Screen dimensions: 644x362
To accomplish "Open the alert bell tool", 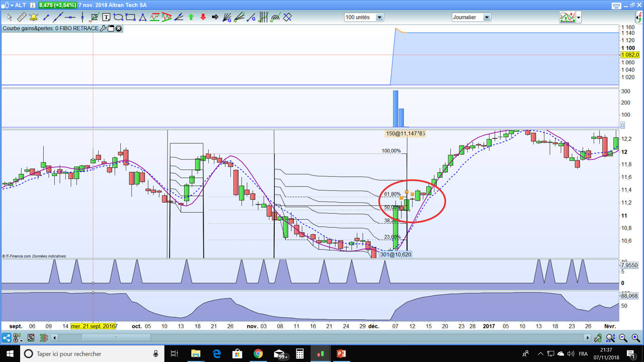I will [x=34, y=17].
